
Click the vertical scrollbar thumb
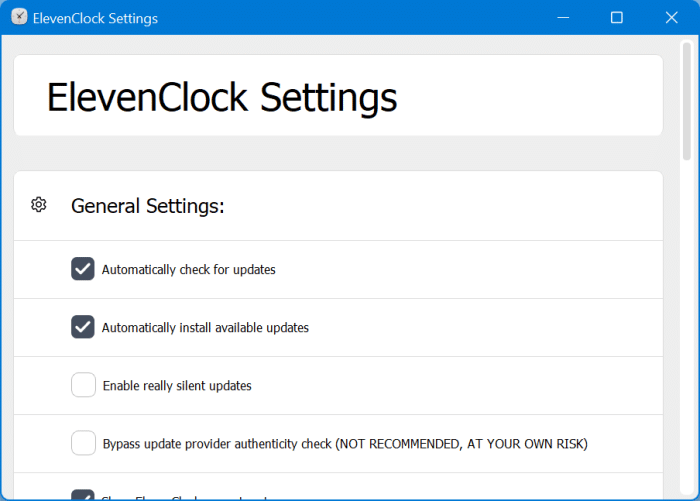point(687,100)
